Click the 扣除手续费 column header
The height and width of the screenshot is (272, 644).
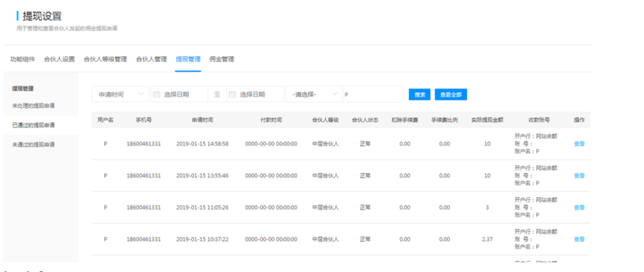tap(405, 120)
